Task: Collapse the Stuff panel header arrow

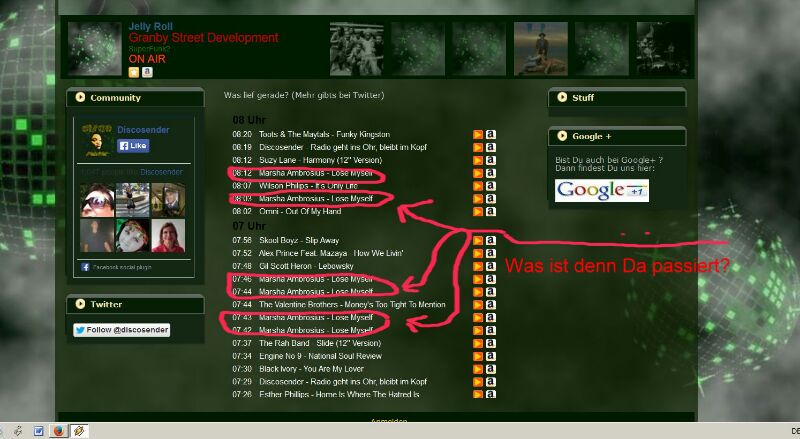Action: [x=562, y=97]
